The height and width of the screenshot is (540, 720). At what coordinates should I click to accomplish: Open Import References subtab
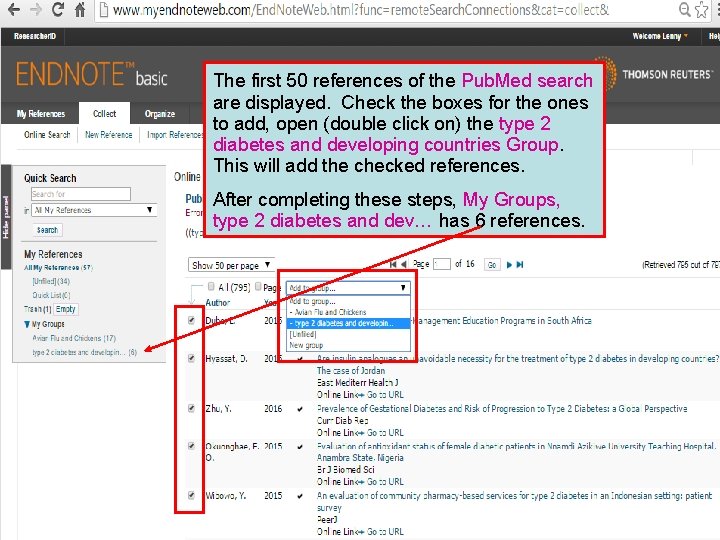click(174, 135)
